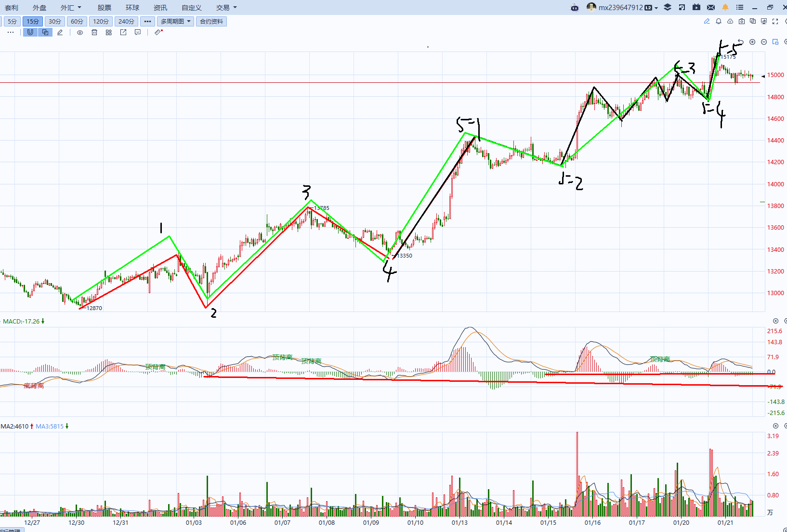The width and height of the screenshot is (787, 532).
Task: Click the chart alert bell outline icon
Action: (x=719, y=21)
